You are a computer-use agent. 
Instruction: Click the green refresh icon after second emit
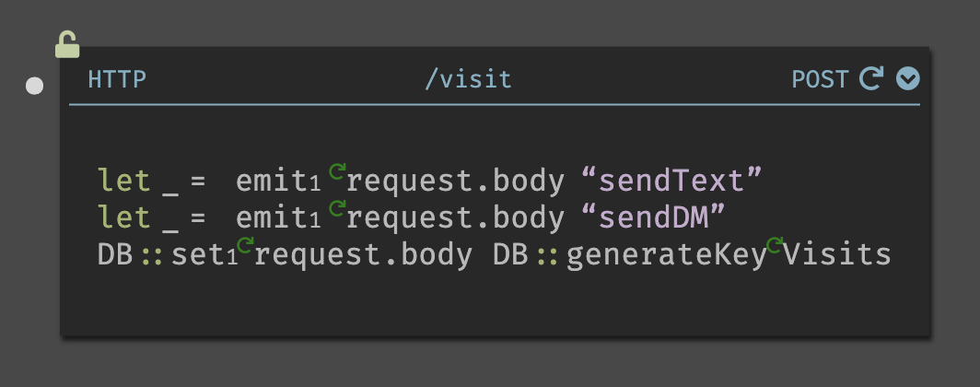pyautogui.click(x=337, y=208)
